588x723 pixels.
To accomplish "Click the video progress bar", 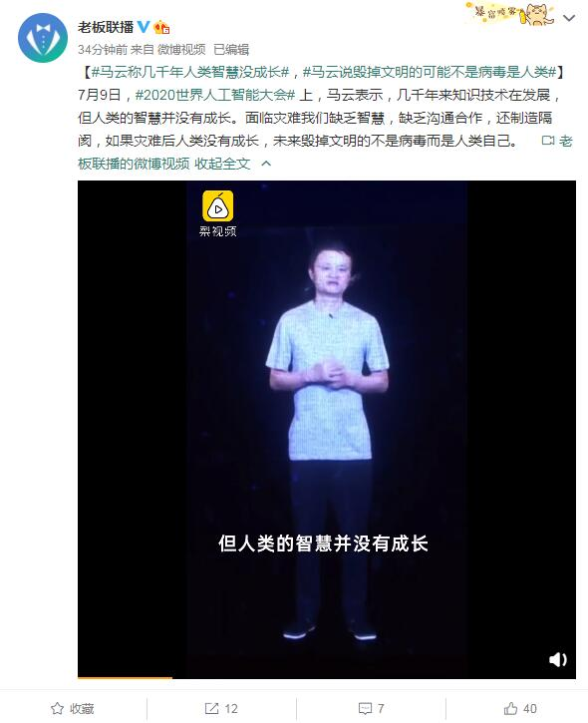I will 327,678.
